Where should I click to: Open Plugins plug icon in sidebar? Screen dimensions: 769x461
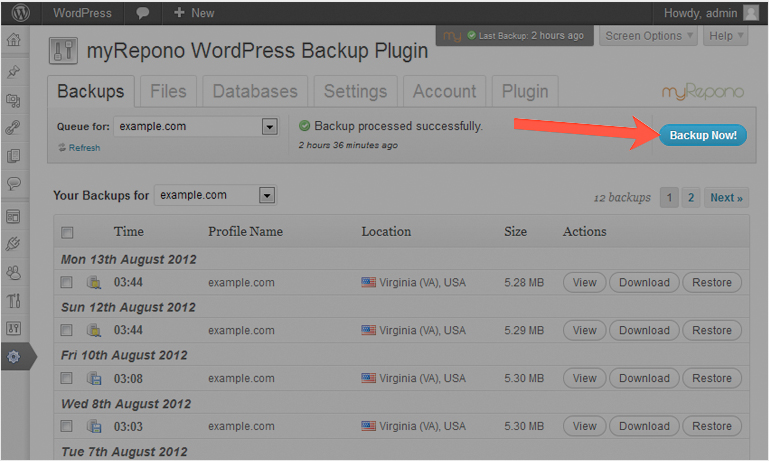[14, 244]
